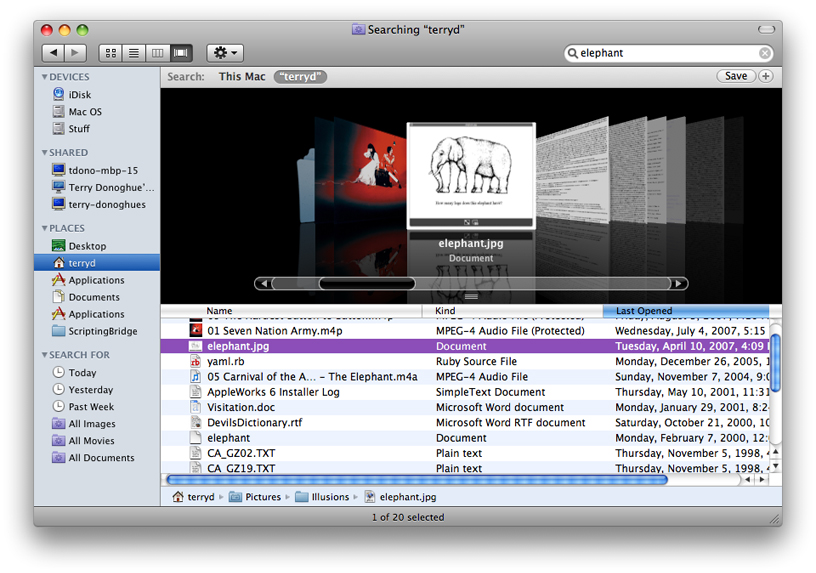Click the forward navigation arrow
Viewport: 816px width, 573px height.
(76, 52)
